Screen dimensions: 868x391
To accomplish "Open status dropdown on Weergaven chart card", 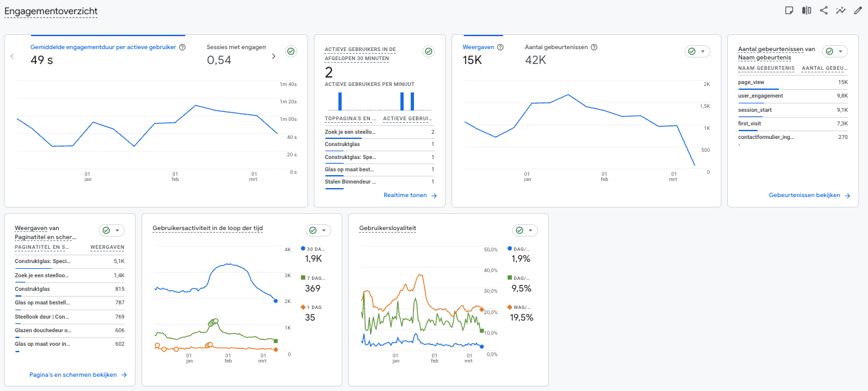I will 697,52.
